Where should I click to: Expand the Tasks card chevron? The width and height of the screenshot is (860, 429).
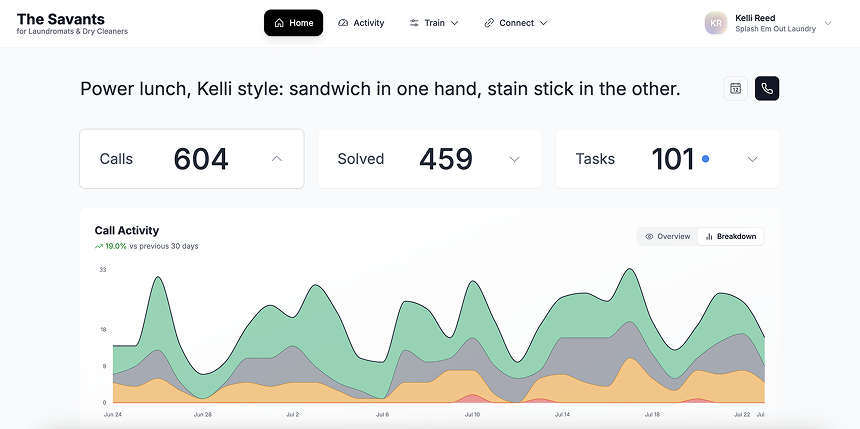(753, 159)
